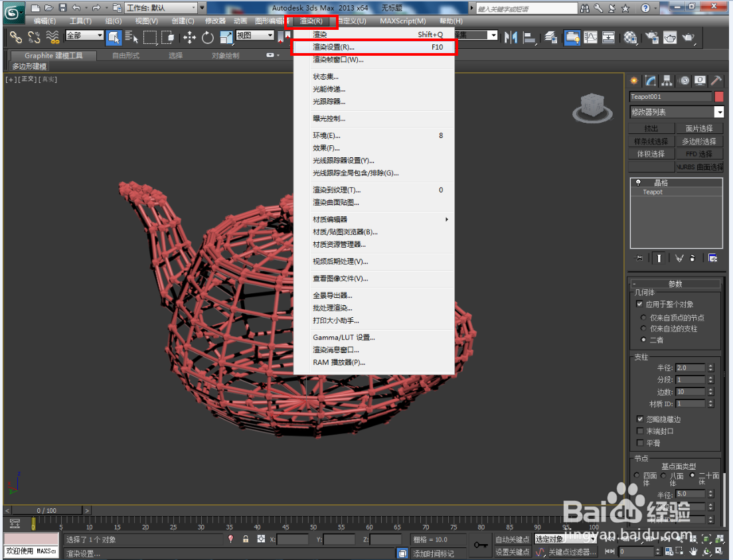
Task: Click the Mirror tool icon
Action: [511, 37]
